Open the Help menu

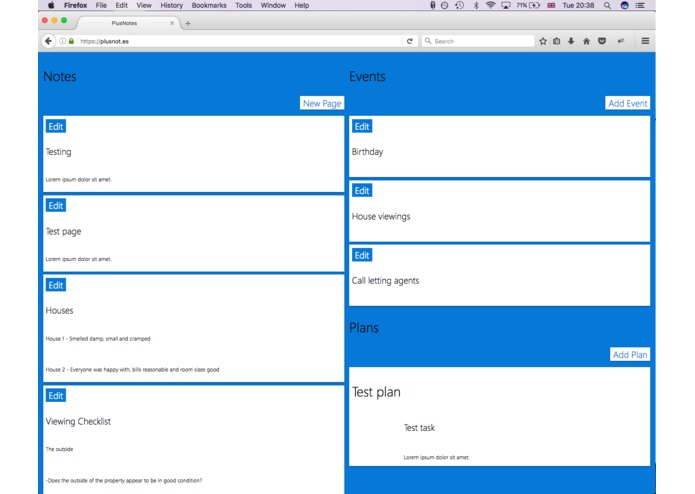(302, 5)
